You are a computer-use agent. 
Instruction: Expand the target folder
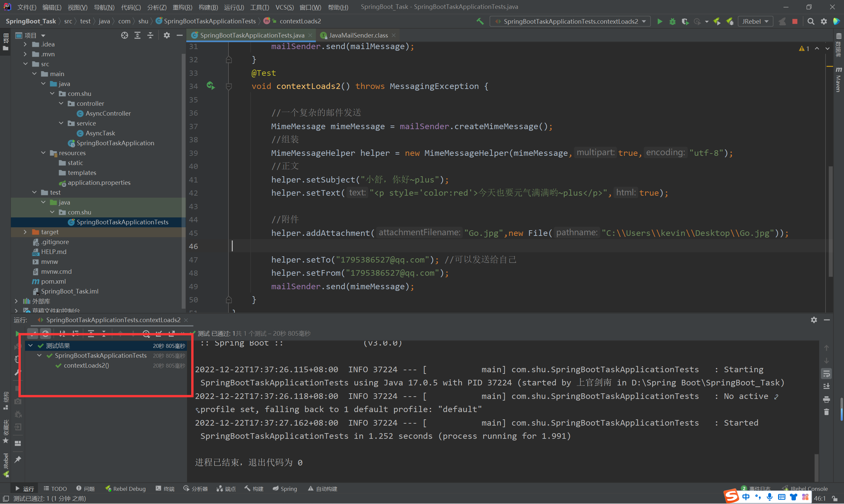pos(25,232)
